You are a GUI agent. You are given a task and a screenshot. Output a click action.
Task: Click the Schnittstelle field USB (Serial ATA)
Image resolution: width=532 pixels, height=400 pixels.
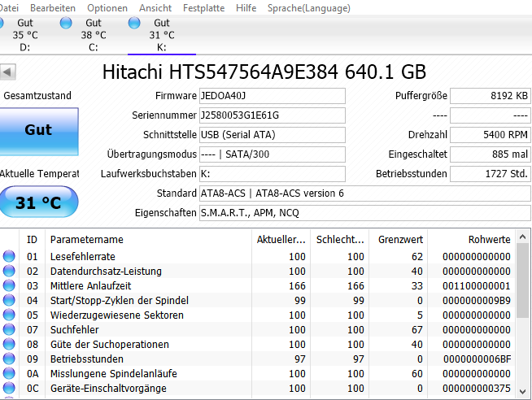273,135
